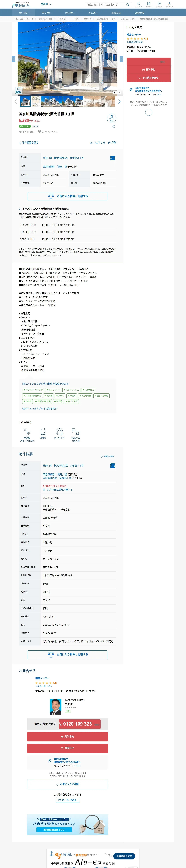The width and height of the screenshot is (186, 868).
Task: Click sidebar 見学予約 red button
Action: pyautogui.click(x=148, y=69)
